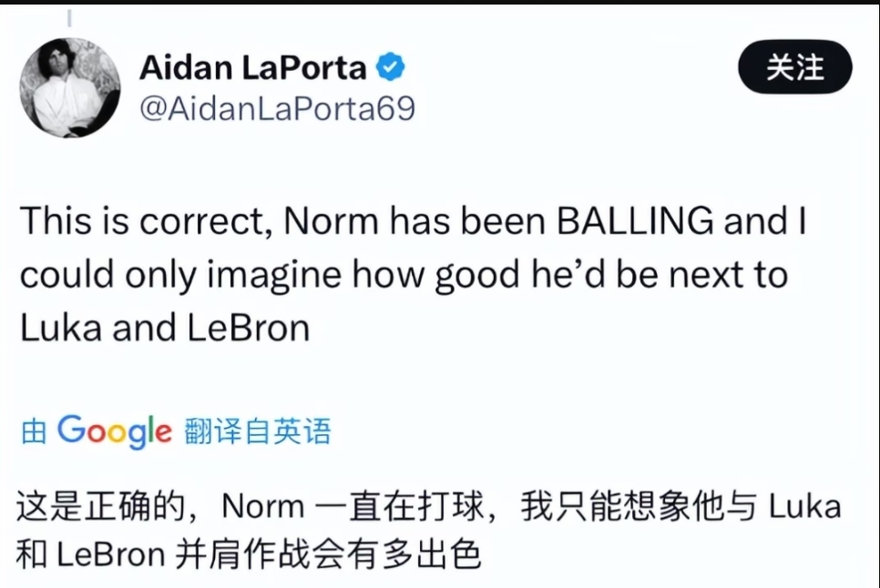Click the blue verified badge
The image size is (880, 588).
pos(392,67)
